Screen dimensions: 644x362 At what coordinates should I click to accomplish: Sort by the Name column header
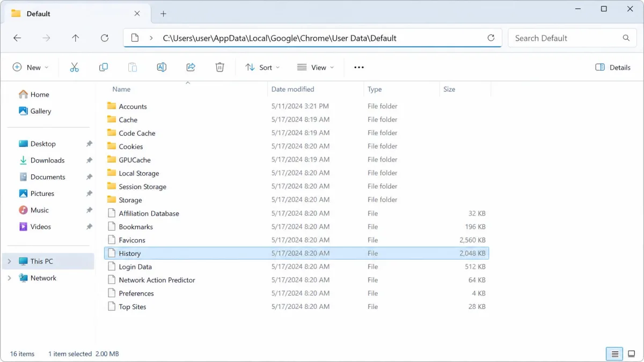121,89
